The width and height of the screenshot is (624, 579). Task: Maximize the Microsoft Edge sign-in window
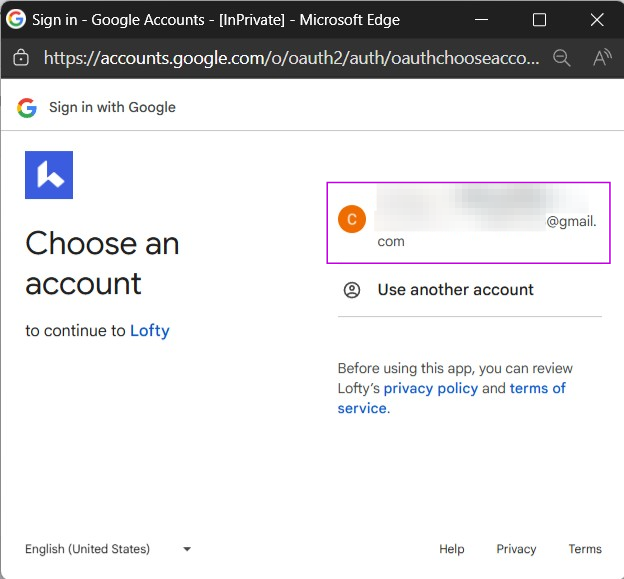539,19
